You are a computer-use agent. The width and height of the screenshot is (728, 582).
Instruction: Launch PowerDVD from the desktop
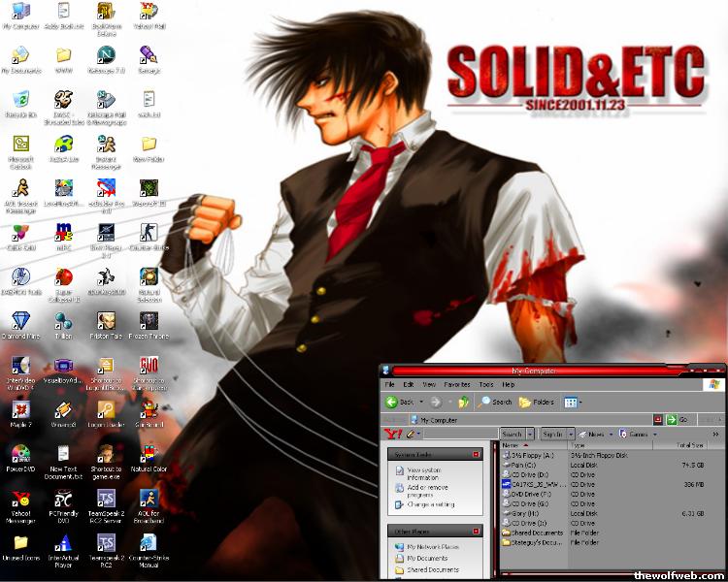pyautogui.click(x=19, y=455)
